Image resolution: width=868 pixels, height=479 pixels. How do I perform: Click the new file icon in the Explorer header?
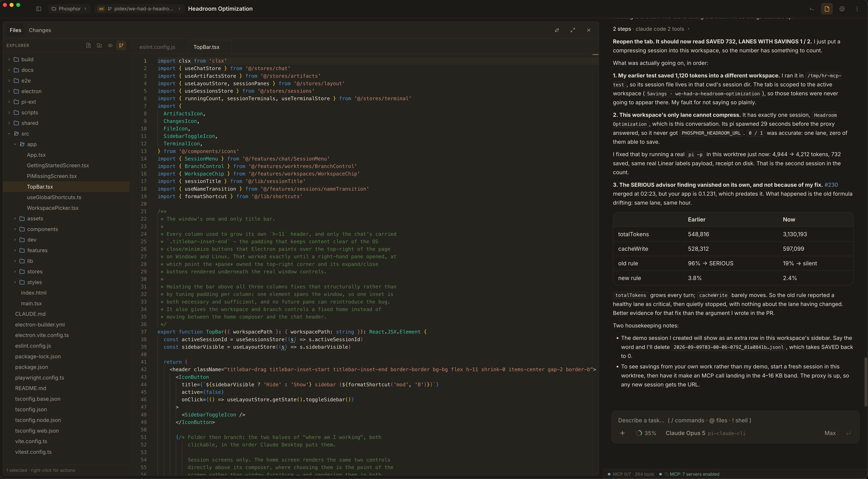(x=88, y=45)
